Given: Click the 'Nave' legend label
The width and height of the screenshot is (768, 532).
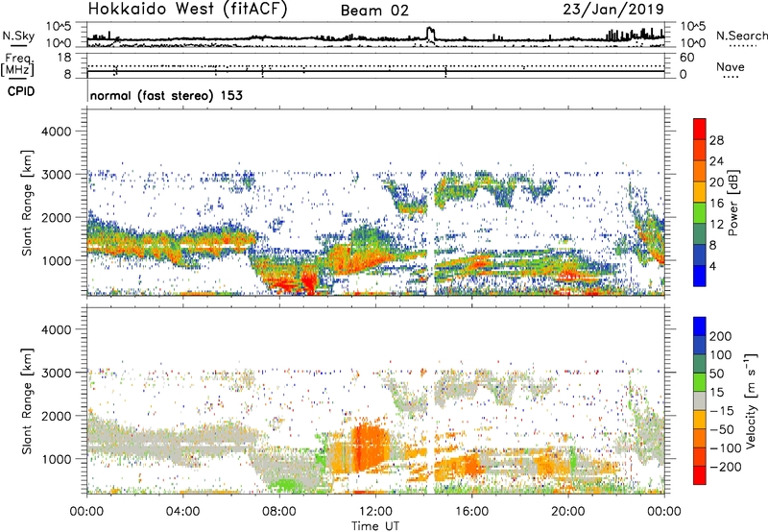Looking at the screenshot, I should [731, 67].
